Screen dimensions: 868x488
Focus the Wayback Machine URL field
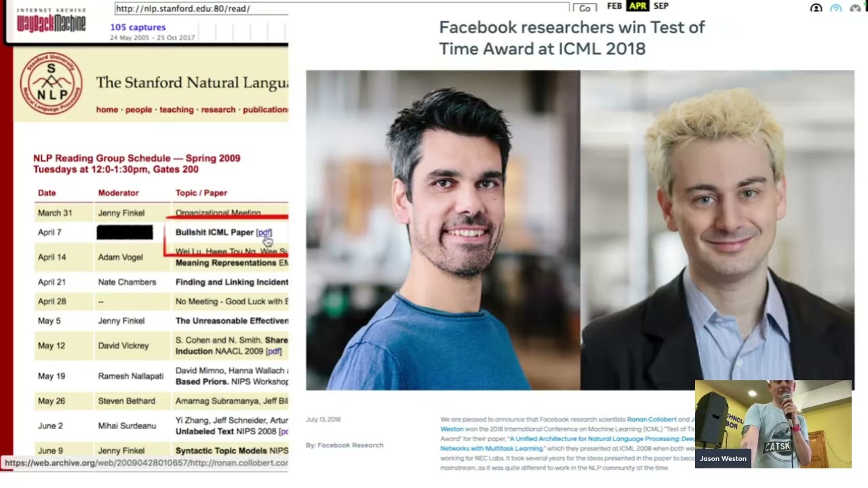click(x=342, y=8)
